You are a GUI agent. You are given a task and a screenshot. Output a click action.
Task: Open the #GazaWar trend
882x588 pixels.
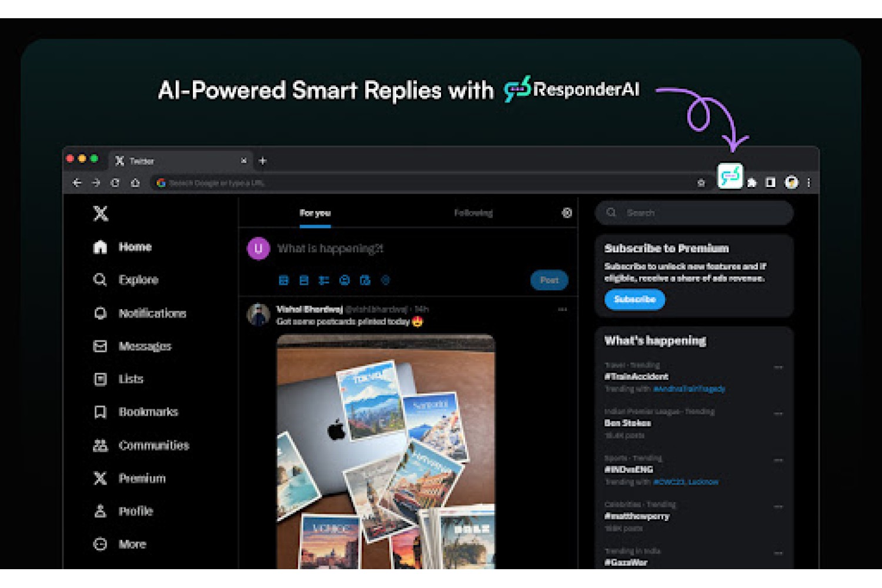626,563
